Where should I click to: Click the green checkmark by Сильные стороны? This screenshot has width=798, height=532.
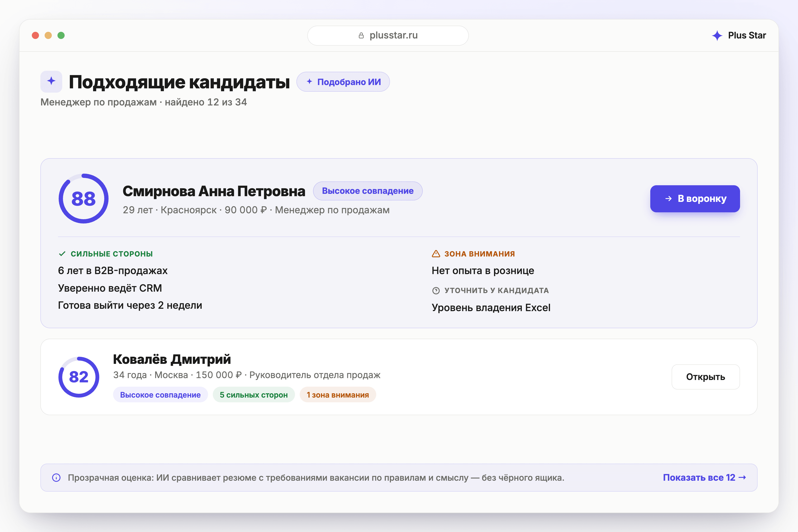click(x=62, y=253)
